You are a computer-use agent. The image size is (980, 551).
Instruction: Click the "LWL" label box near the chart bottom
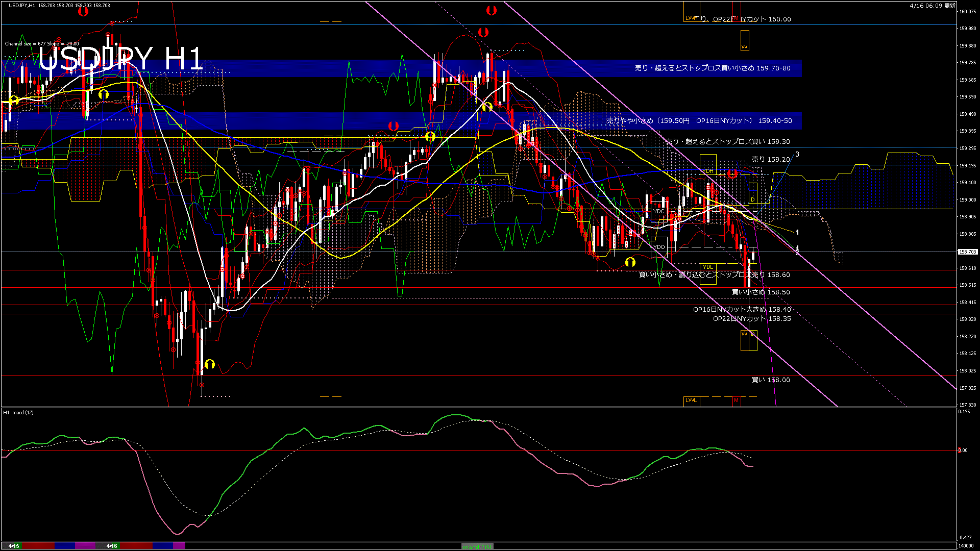692,401
